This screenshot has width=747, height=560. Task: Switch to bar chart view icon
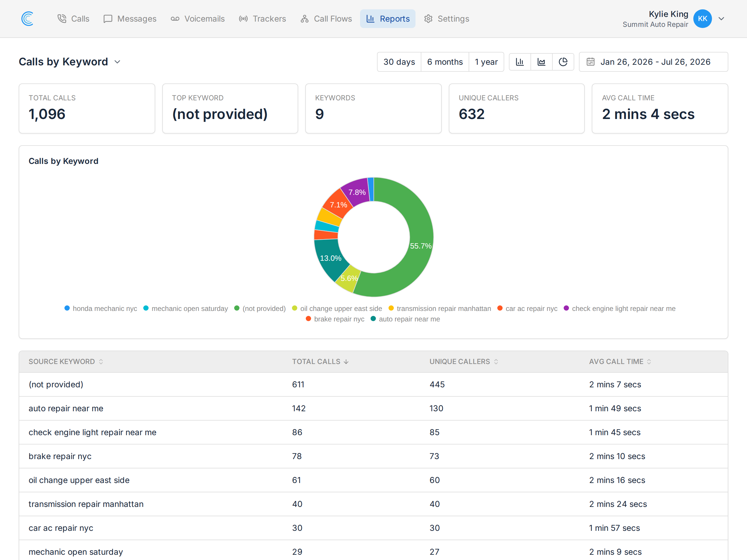(520, 62)
